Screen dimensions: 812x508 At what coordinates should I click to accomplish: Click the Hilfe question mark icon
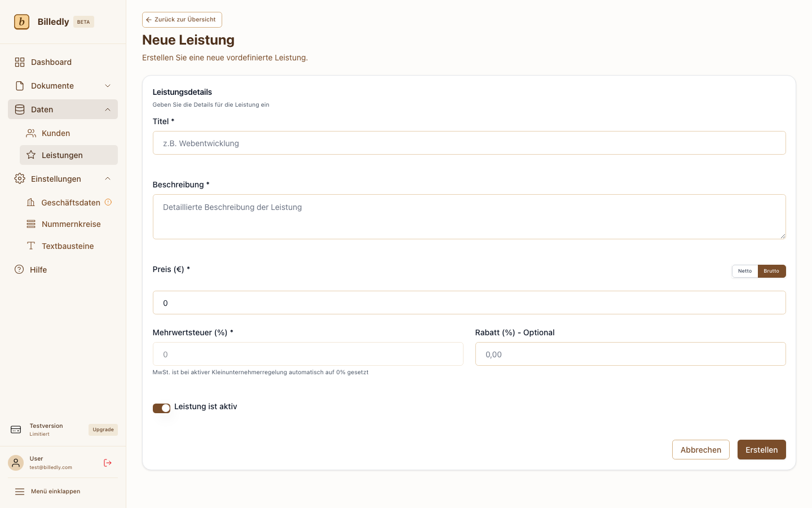click(x=19, y=270)
